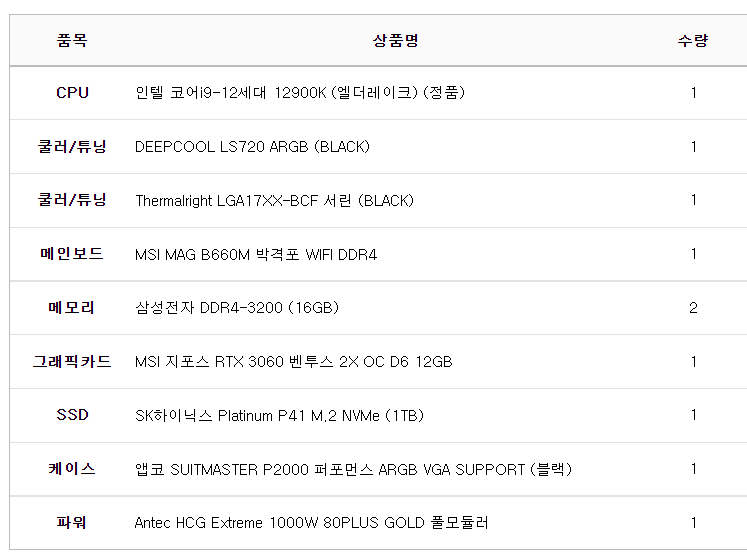Click the 품목 column header
Image resolution: width=747 pixels, height=555 pixels.
tap(72, 41)
